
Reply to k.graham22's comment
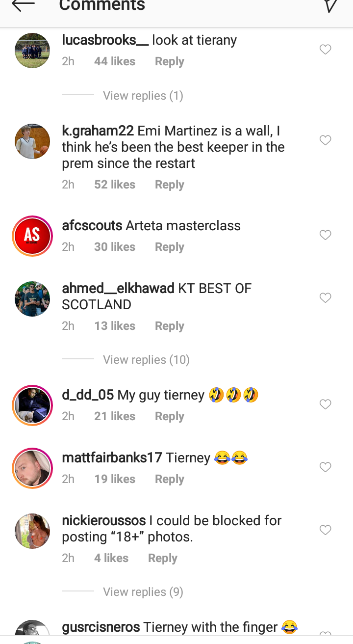tap(170, 185)
